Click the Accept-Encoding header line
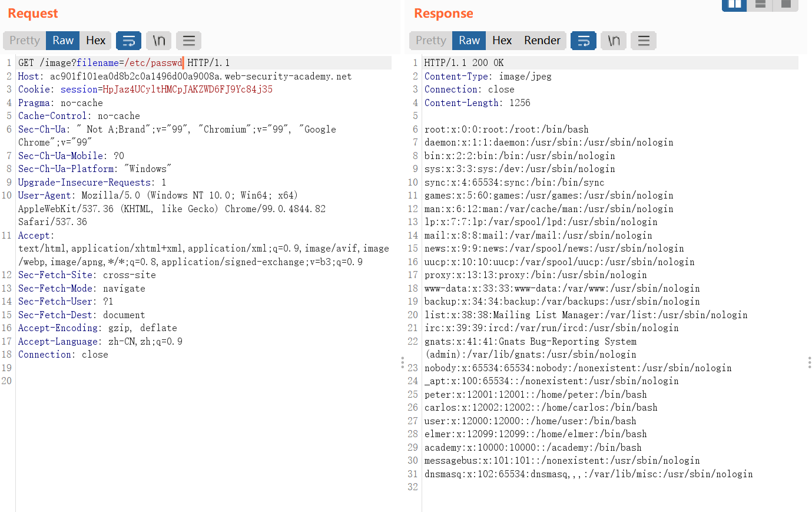Image resolution: width=812 pixels, height=512 pixels. click(98, 328)
